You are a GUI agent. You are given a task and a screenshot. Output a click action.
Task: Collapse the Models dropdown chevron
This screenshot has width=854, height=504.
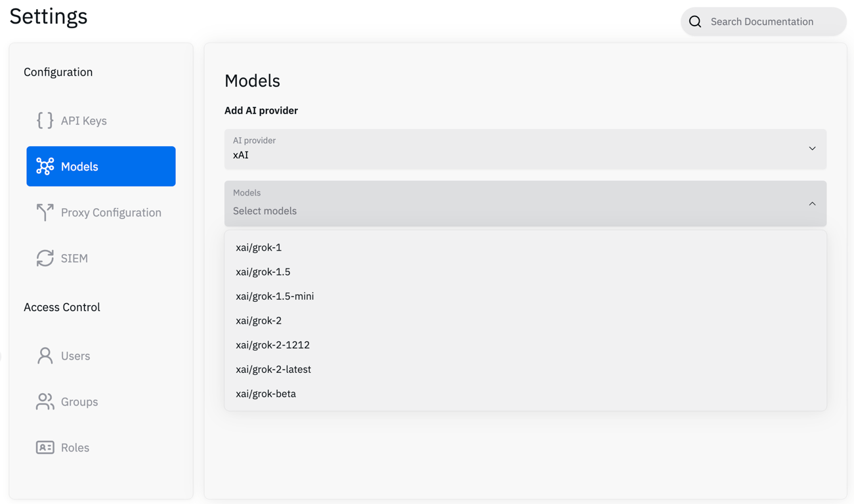[x=812, y=204]
